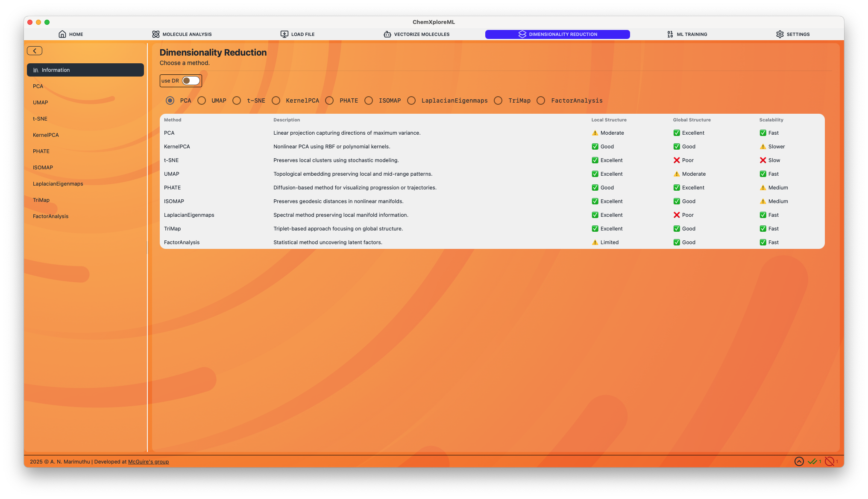Click green check beside TriMap Fast
Image resolution: width=868 pixels, height=499 pixels.
pos(763,229)
